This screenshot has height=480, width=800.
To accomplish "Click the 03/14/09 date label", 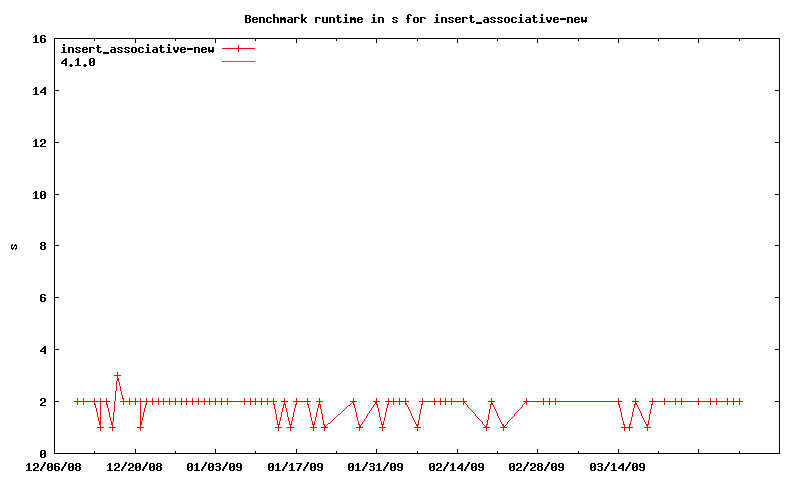I will click(618, 466).
